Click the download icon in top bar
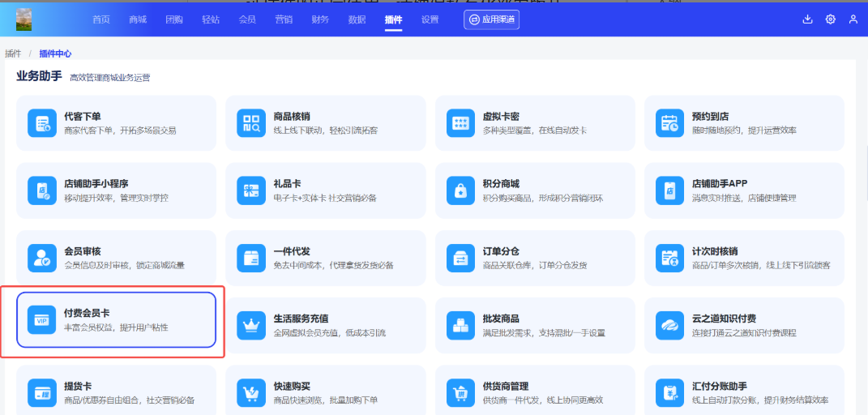This screenshot has width=868, height=415. click(807, 19)
